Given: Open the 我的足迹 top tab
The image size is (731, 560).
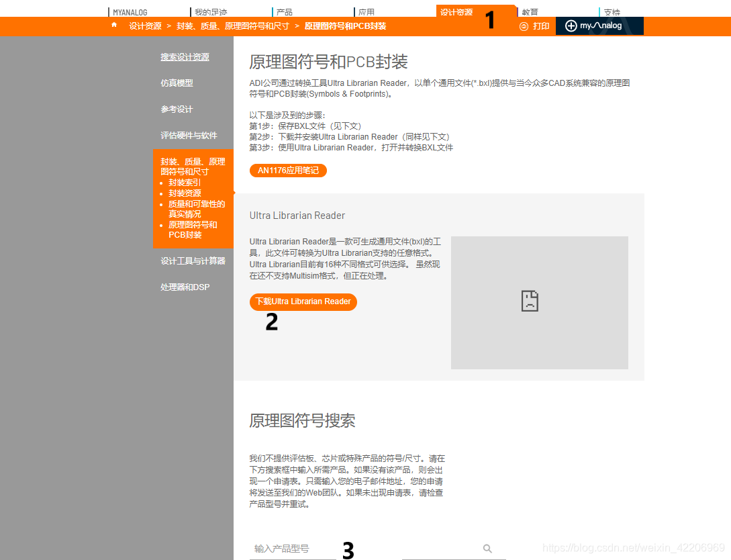Looking at the screenshot, I should (x=211, y=13).
